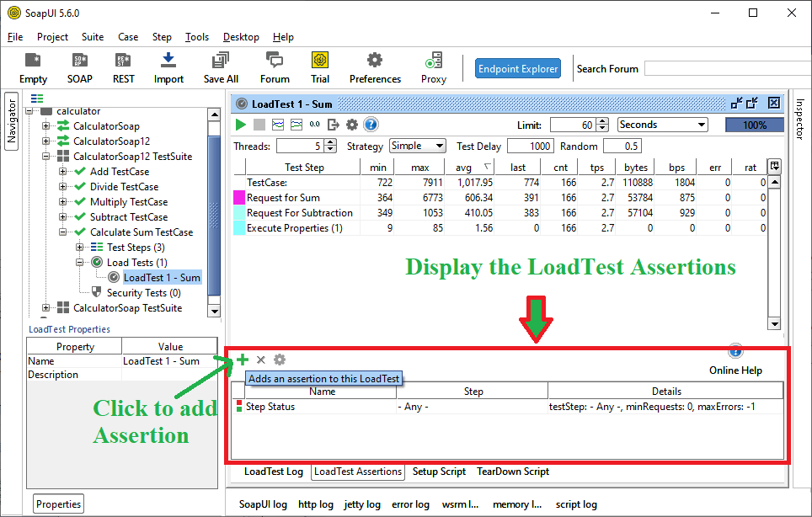This screenshot has height=517, width=812.
Task: Open the Tools menu
Action: [x=197, y=37]
